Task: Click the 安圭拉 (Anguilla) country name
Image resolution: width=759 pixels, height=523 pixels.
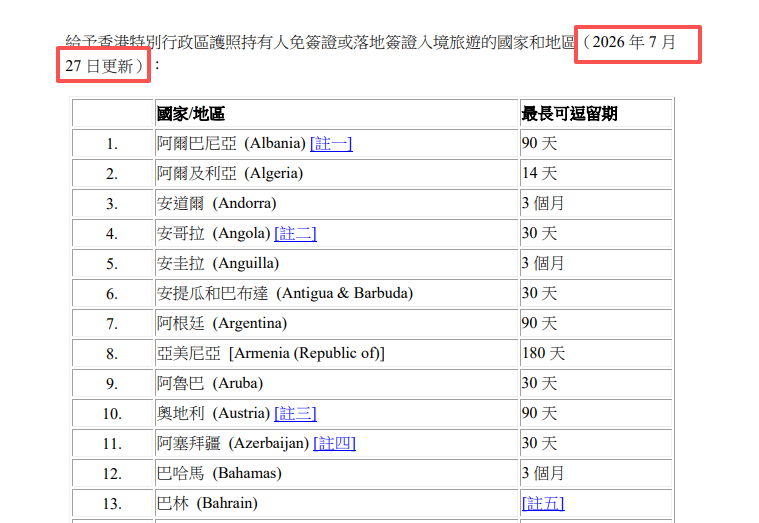Action: pos(218,263)
